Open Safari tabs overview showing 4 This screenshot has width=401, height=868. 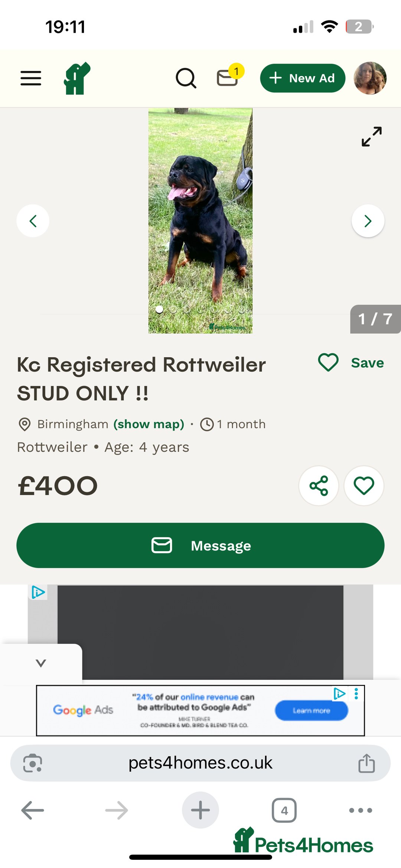(x=284, y=810)
